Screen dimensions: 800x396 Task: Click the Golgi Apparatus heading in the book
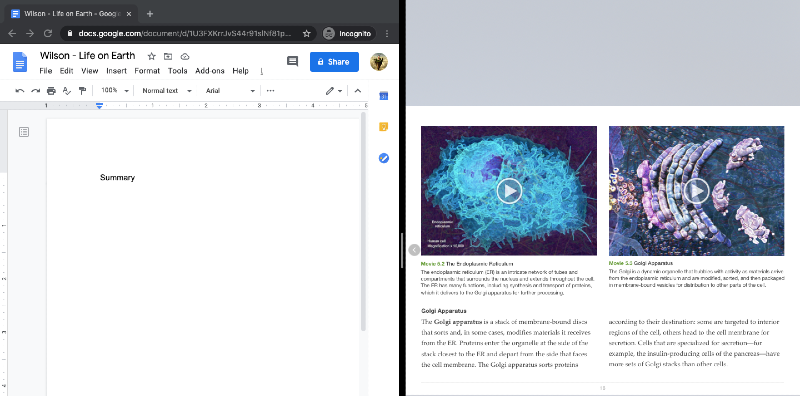pyautogui.click(x=444, y=311)
